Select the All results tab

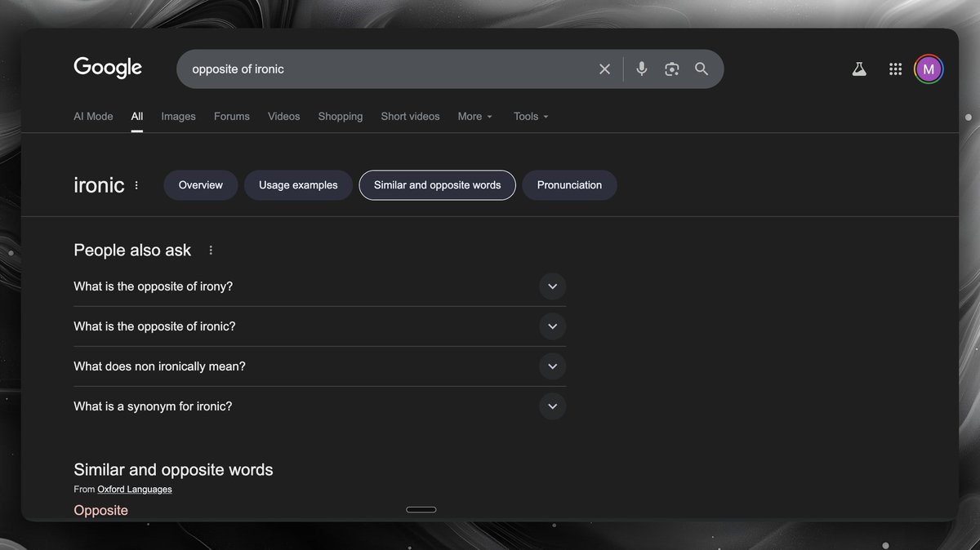click(137, 117)
